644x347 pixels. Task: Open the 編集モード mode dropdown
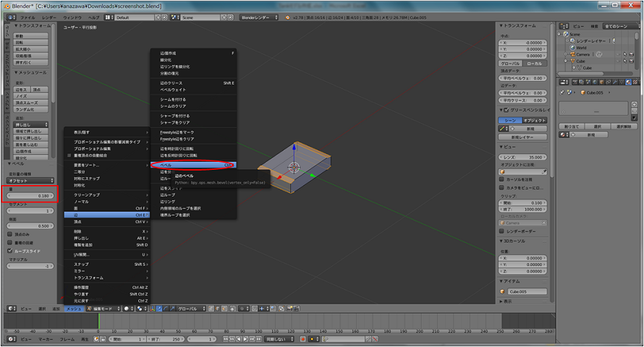point(102,309)
